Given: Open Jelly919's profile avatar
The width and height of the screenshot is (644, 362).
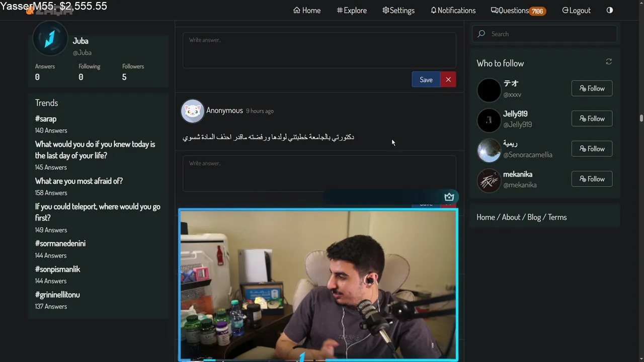Looking at the screenshot, I should coord(489,121).
